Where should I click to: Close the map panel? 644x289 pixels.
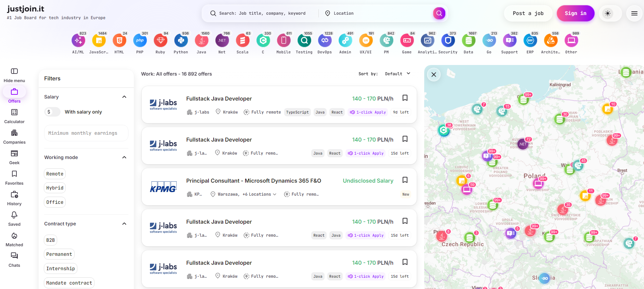click(x=434, y=75)
